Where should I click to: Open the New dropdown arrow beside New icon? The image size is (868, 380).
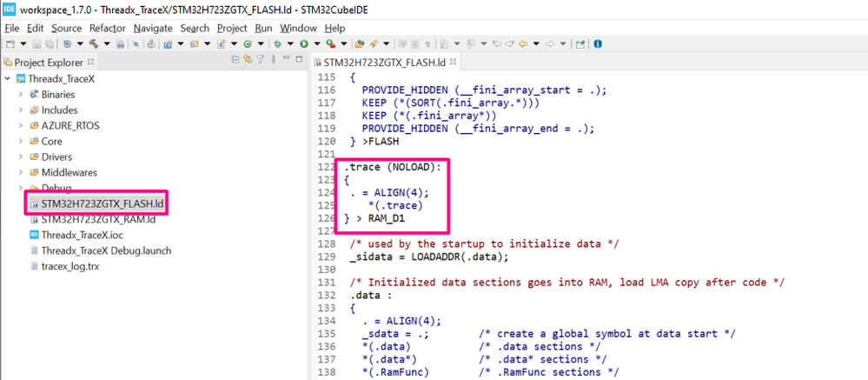point(23,43)
